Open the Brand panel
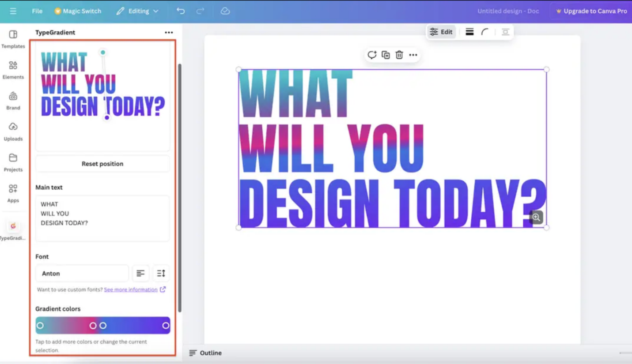Viewport: 632px width, 364px height. pyautogui.click(x=13, y=101)
